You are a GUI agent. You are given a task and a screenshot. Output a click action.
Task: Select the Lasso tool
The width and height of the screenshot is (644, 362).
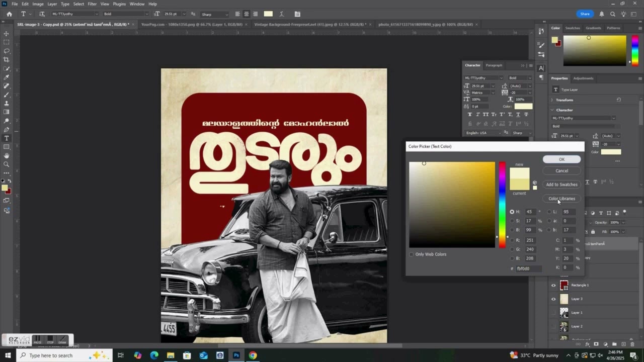[7, 51]
